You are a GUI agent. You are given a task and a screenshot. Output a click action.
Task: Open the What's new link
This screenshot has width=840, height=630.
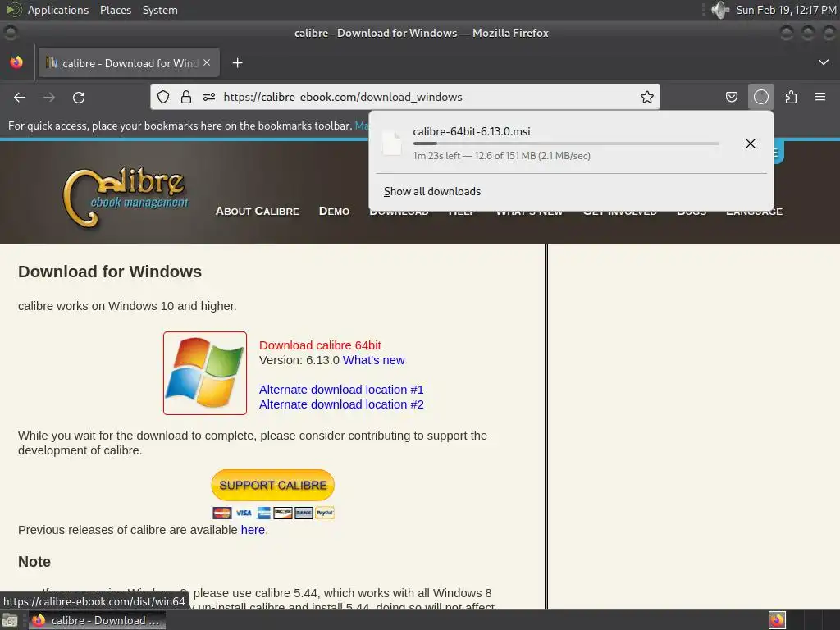coord(374,360)
